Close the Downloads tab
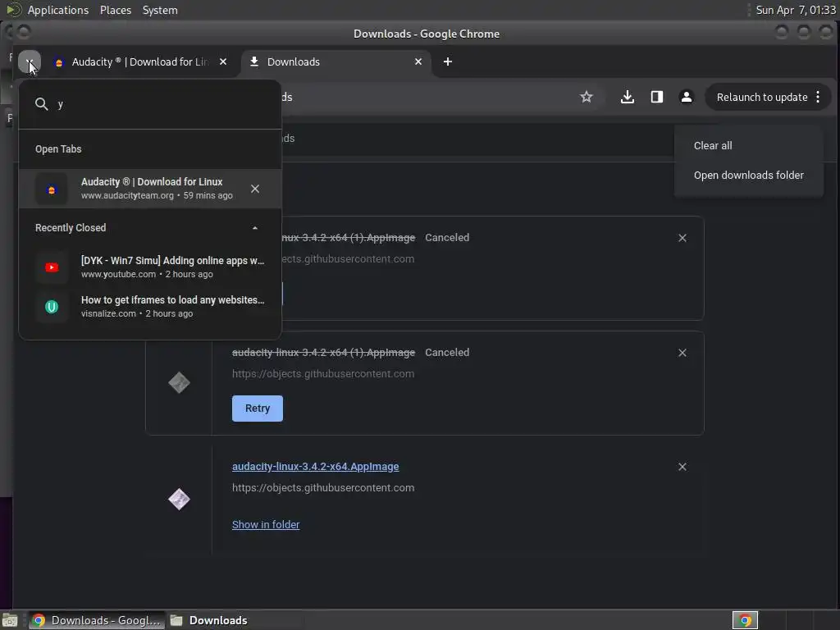The width and height of the screenshot is (840, 630). pyautogui.click(x=418, y=62)
